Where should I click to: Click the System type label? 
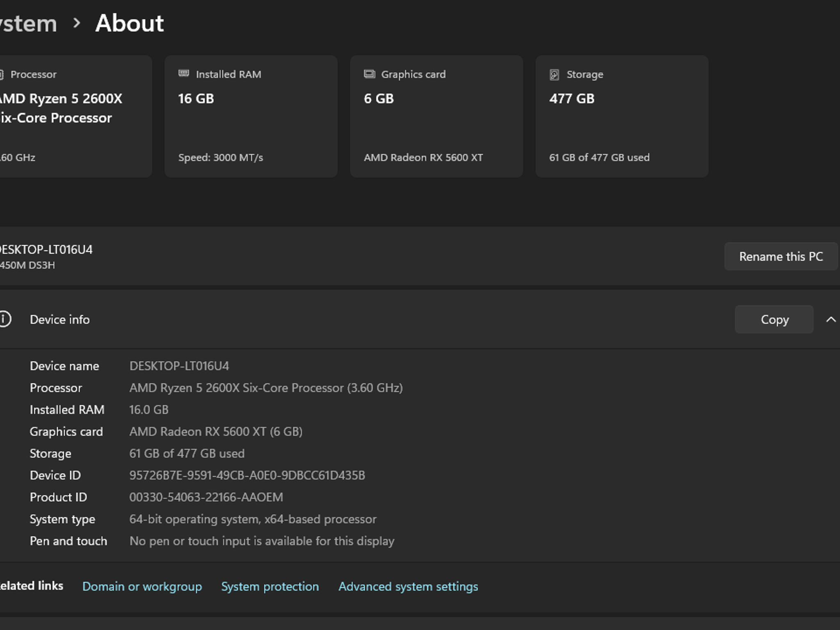[62, 519]
